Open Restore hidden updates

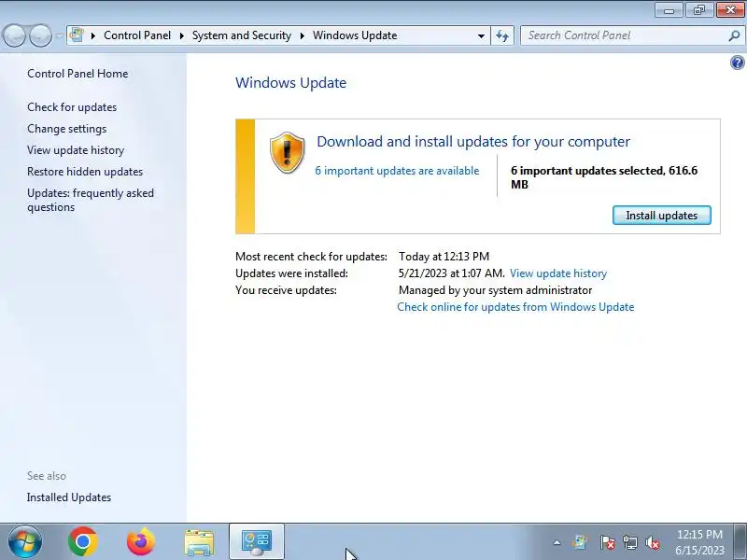click(x=85, y=172)
